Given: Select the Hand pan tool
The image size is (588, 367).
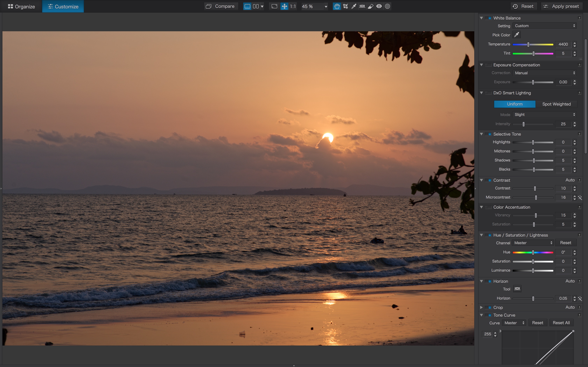Looking at the screenshot, I should point(337,6).
